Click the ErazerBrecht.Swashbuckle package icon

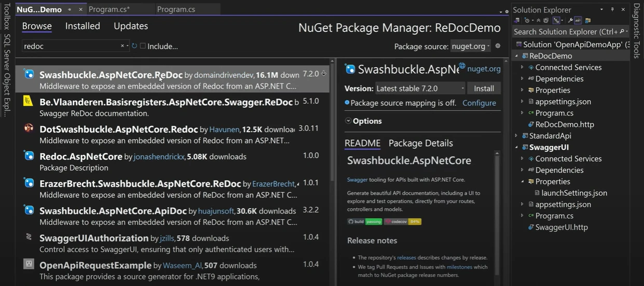point(30,183)
